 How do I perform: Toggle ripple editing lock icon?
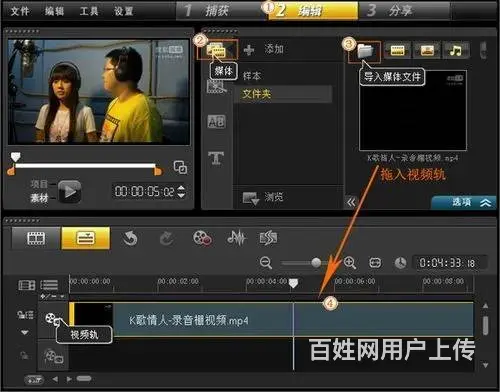tap(25, 315)
